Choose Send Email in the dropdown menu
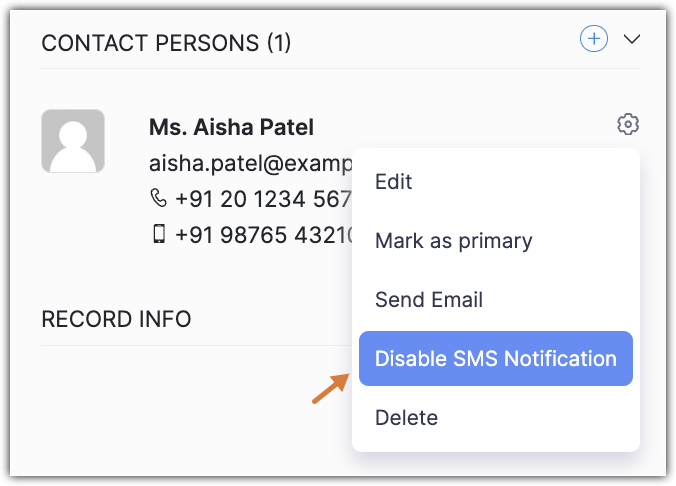This screenshot has width=676, height=486. (428, 299)
